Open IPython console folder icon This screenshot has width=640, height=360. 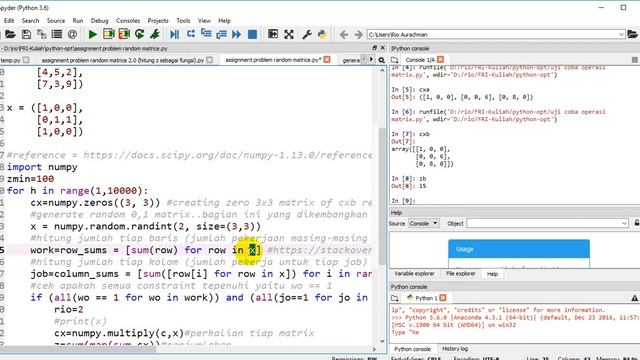(x=394, y=60)
